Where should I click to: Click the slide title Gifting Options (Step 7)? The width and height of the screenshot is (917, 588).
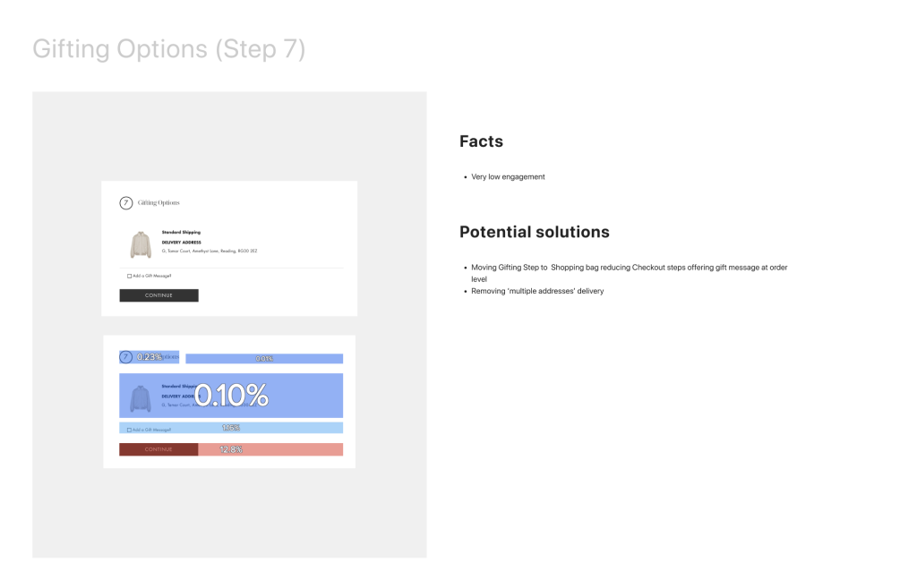coord(168,48)
